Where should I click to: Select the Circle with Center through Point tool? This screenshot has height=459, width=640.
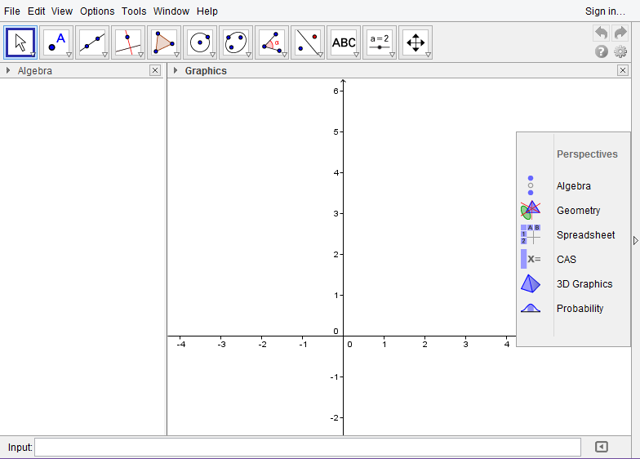tap(200, 42)
